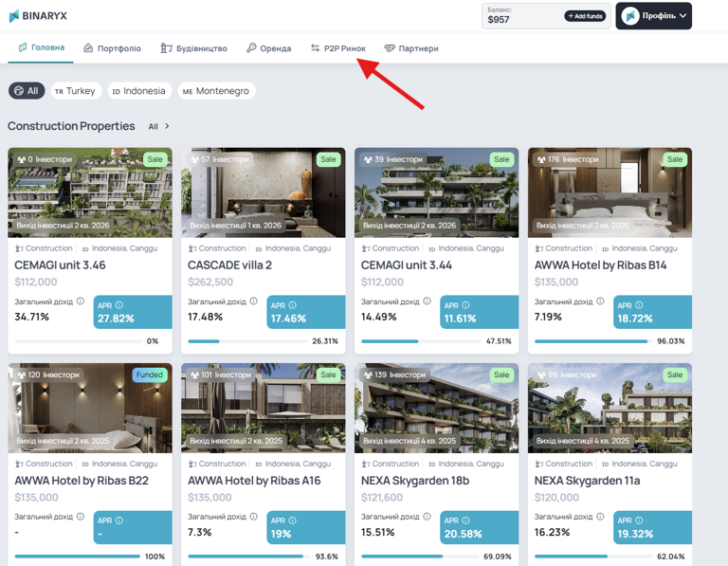This screenshot has width=728, height=566.
Task: Click APR info icon on AWWA B14
Action: 639,305
